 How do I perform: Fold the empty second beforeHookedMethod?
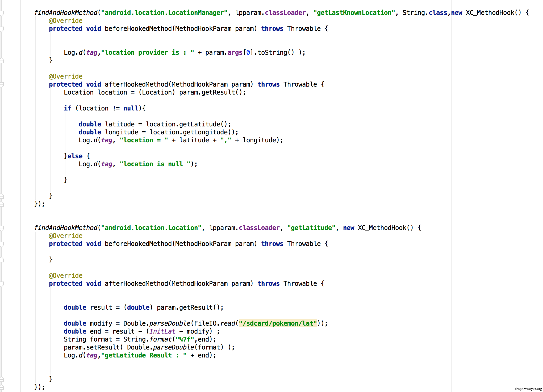click(1, 244)
